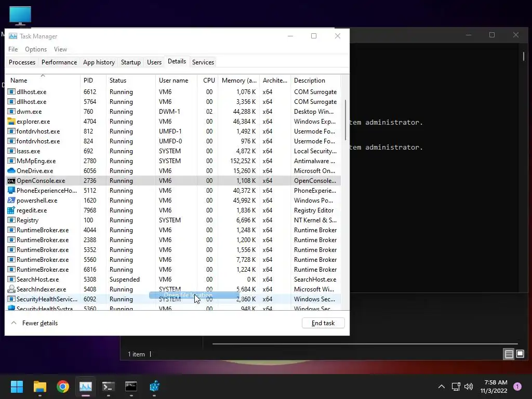Switch to details view in Explorer window
This screenshot has width=532, height=399.
[509, 354]
